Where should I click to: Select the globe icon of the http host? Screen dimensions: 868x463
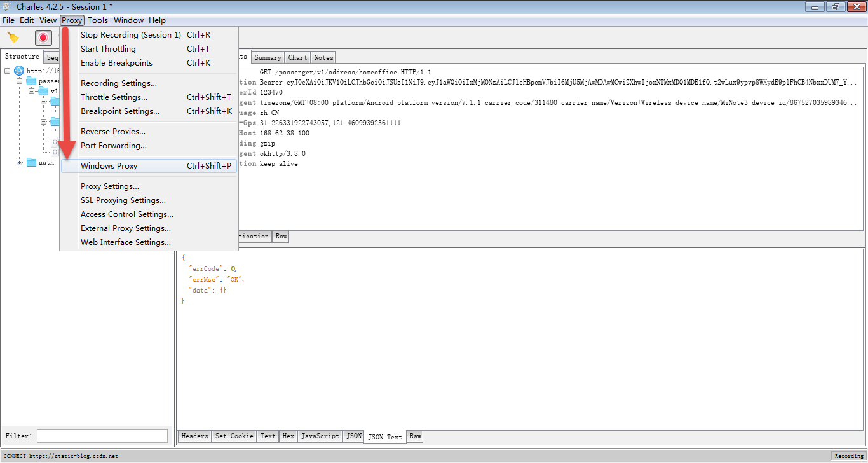(19, 71)
